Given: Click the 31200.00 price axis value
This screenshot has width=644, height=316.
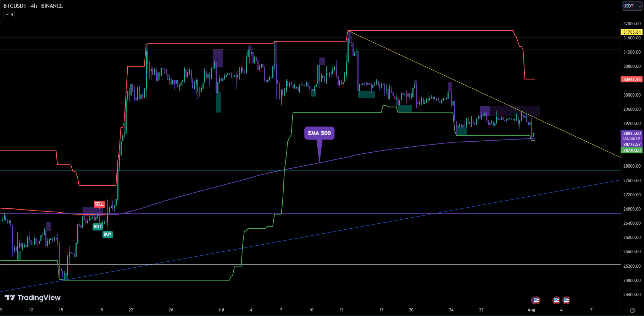Looking at the screenshot, I should coord(632,52).
